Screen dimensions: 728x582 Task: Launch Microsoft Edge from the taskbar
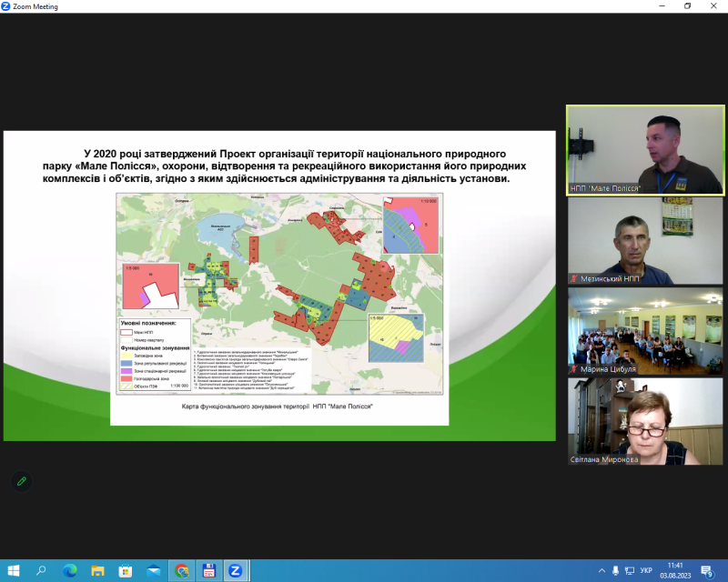(70, 570)
